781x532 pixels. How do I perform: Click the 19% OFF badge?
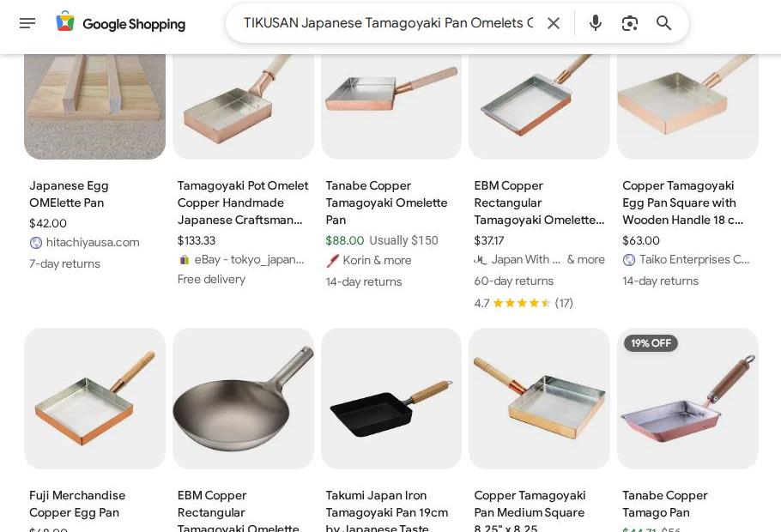pos(651,343)
